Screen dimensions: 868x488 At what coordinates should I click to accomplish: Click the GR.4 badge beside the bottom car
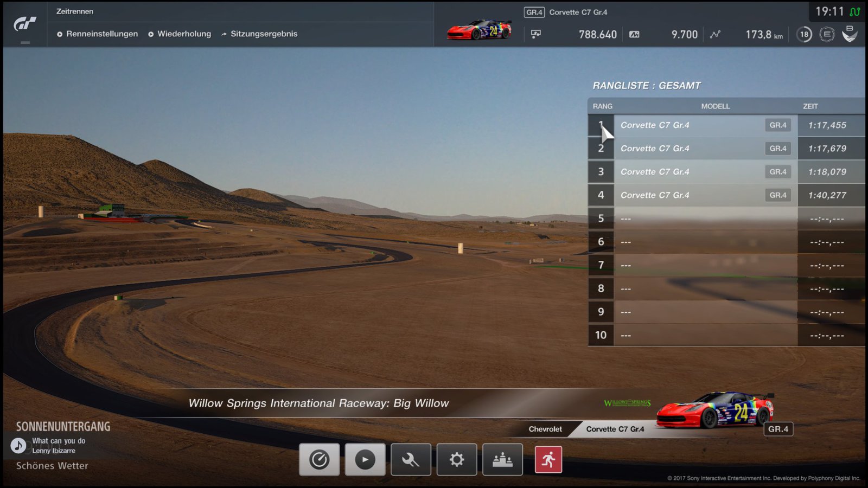tap(778, 429)
